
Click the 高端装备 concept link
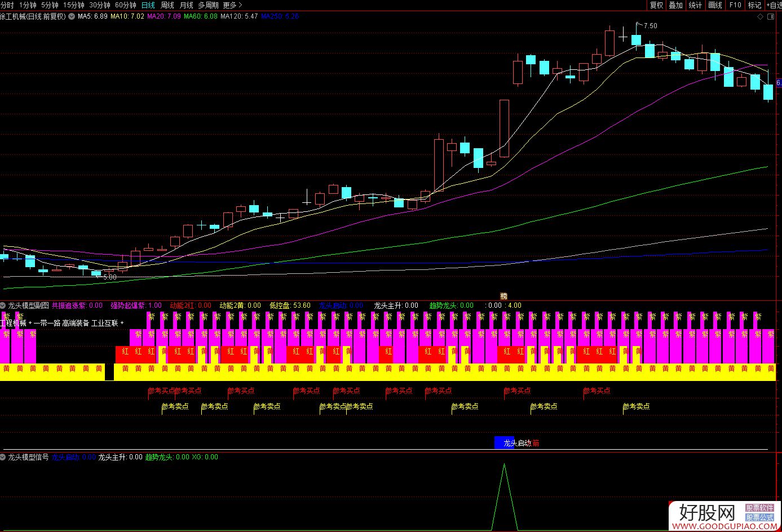coord(76,323)
